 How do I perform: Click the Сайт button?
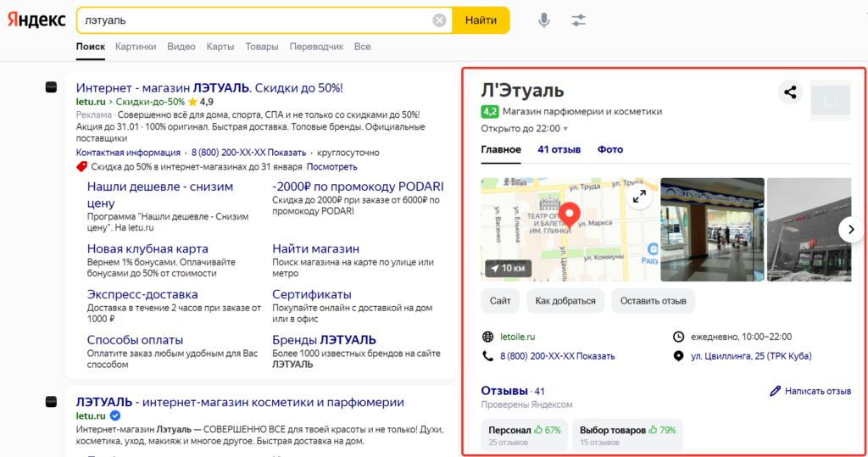pyautogui.click(x=500, y=301)
